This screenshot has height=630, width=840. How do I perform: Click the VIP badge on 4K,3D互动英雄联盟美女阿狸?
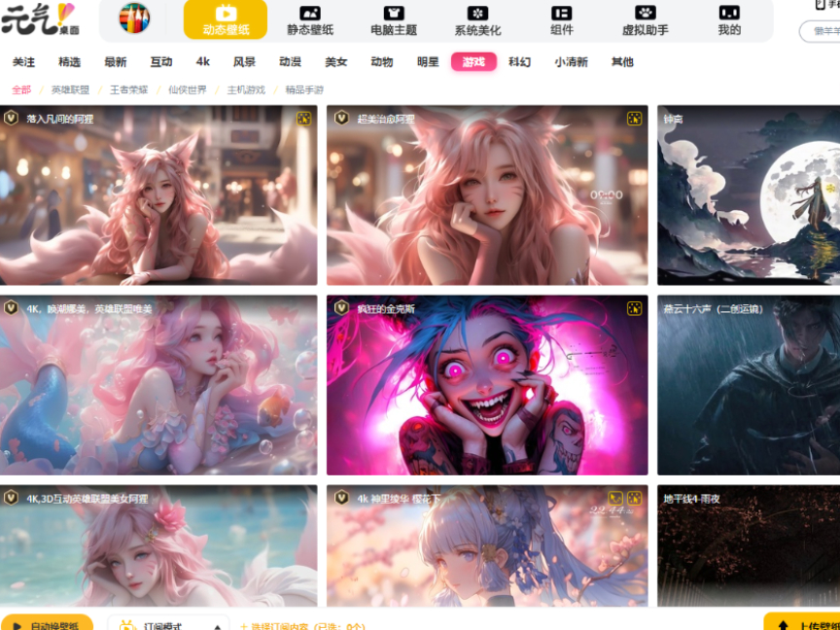[x=12, y=498]
